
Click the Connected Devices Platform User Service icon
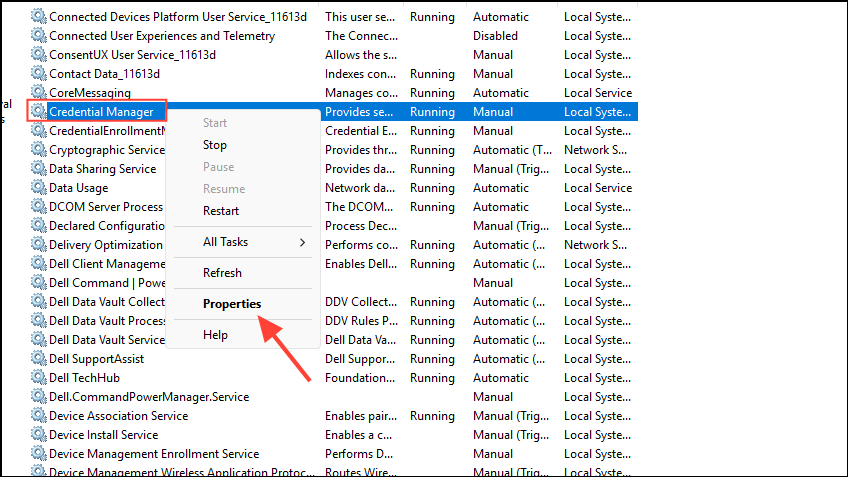pyautogui.click(x=39, y=17)
